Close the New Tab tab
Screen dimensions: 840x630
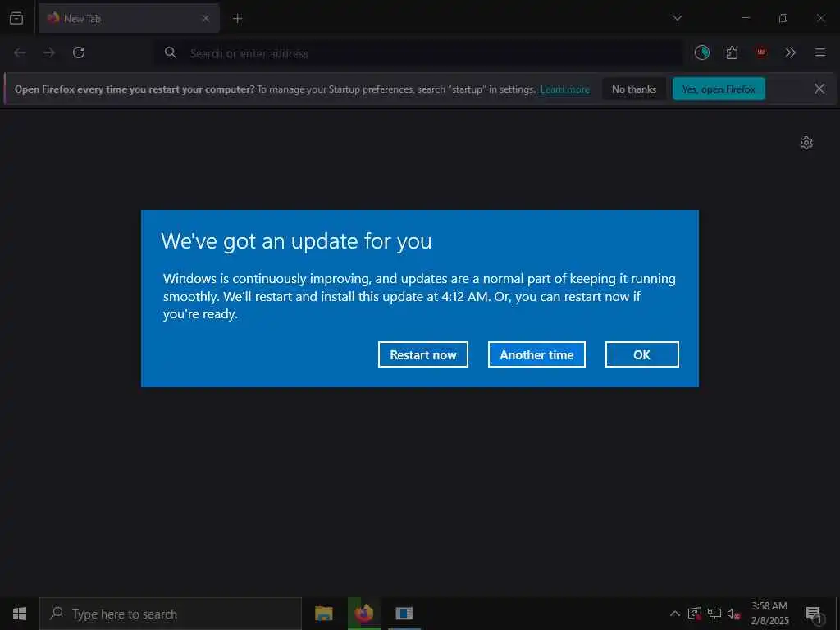[206, 18]
